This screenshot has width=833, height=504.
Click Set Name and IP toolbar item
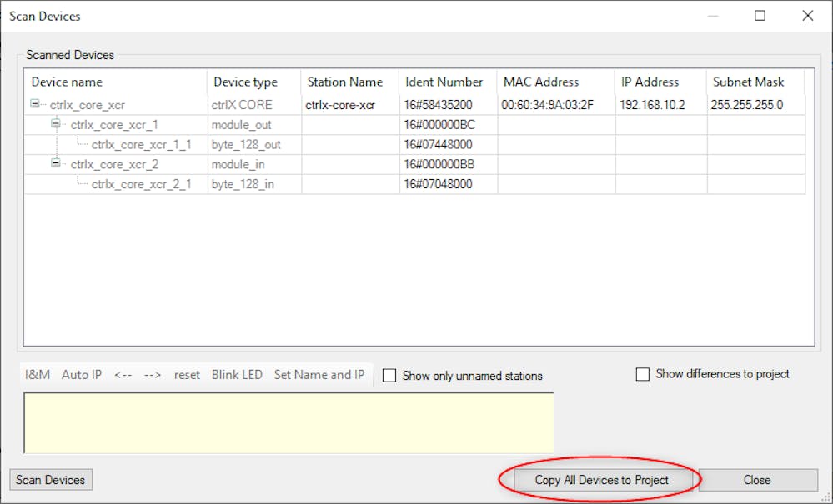pos(319,375)
